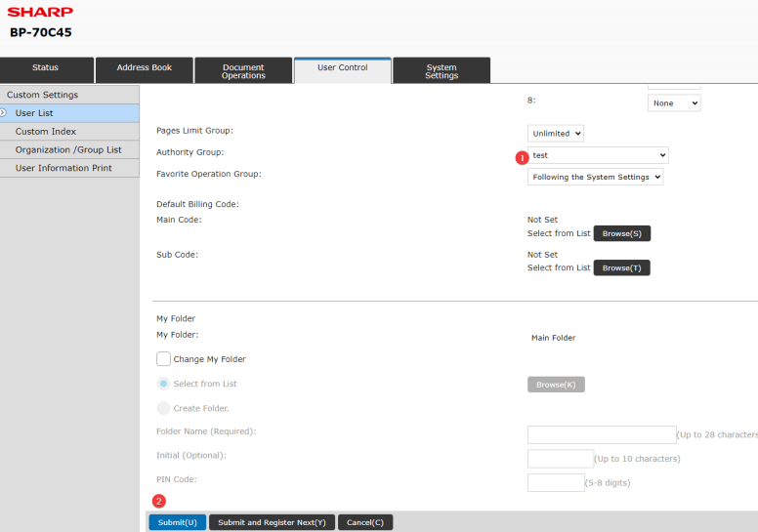The height and width of the screenshot is (532, 758).
Task: Select Organization /Group List in sidebar
Action: 68,149
